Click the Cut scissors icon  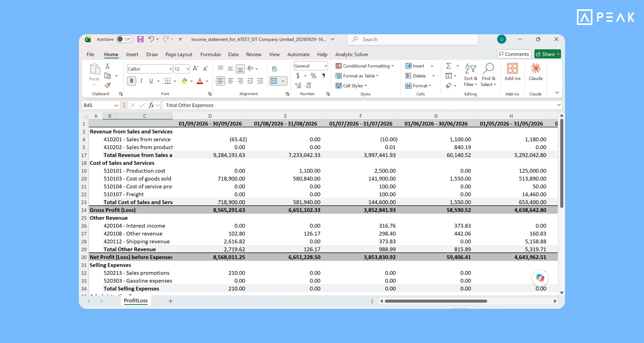point(107,66)
